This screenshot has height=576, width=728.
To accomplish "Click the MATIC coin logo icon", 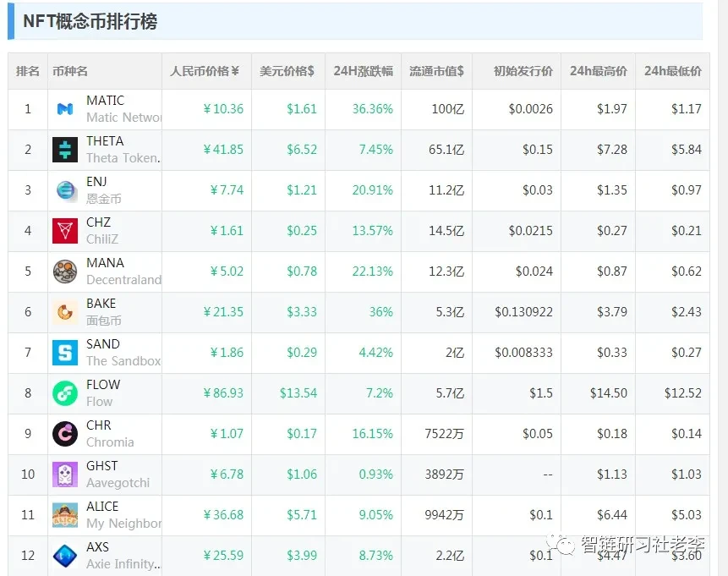I will [65, 109].
